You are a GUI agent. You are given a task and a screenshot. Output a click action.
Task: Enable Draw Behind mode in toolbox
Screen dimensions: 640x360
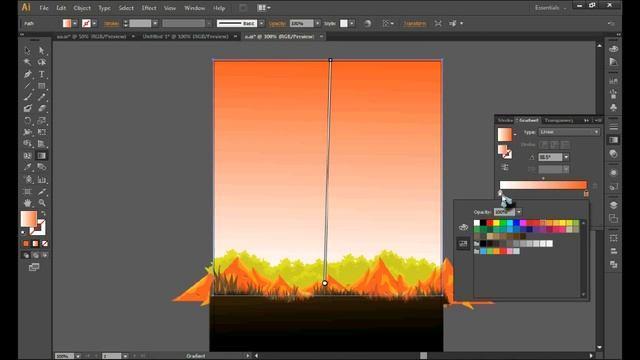coord(36,256)
